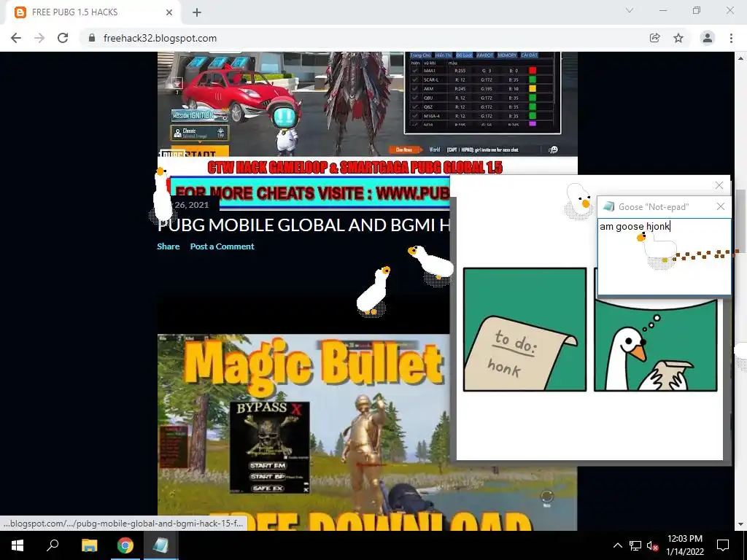
Task: Open a new tab with the plus button
Action: click(x=197, y=12)
